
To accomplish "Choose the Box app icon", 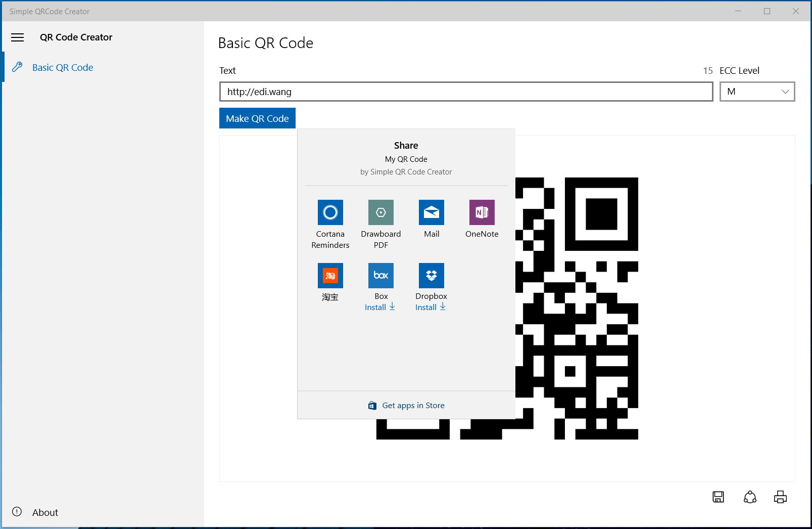I will [381, 276].
